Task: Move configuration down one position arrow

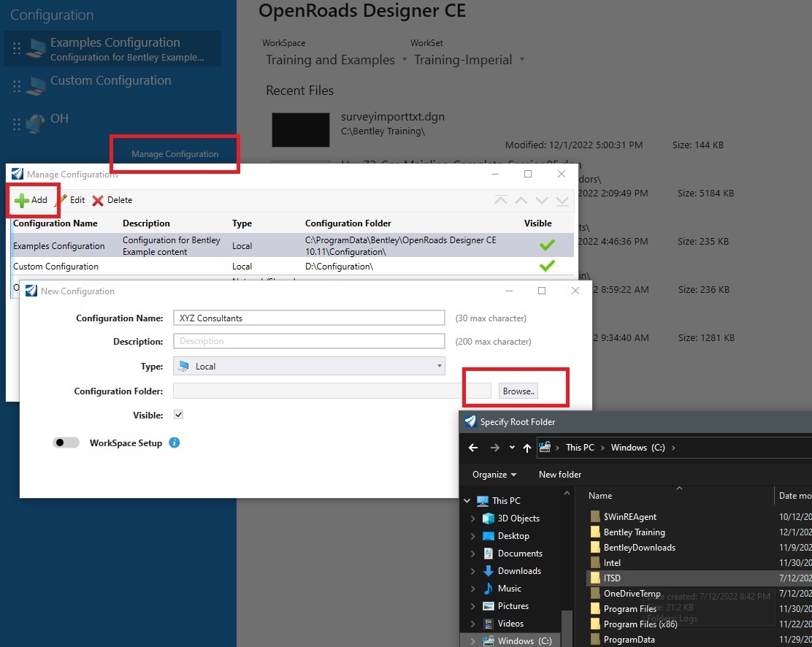Action: pyautogui.click(x=542, y=201)
